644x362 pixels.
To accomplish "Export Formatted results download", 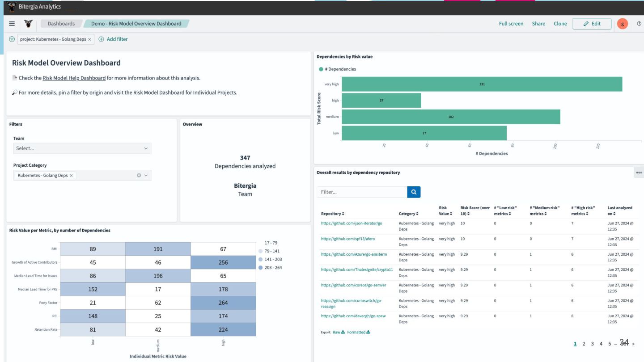I will point(359,332).
